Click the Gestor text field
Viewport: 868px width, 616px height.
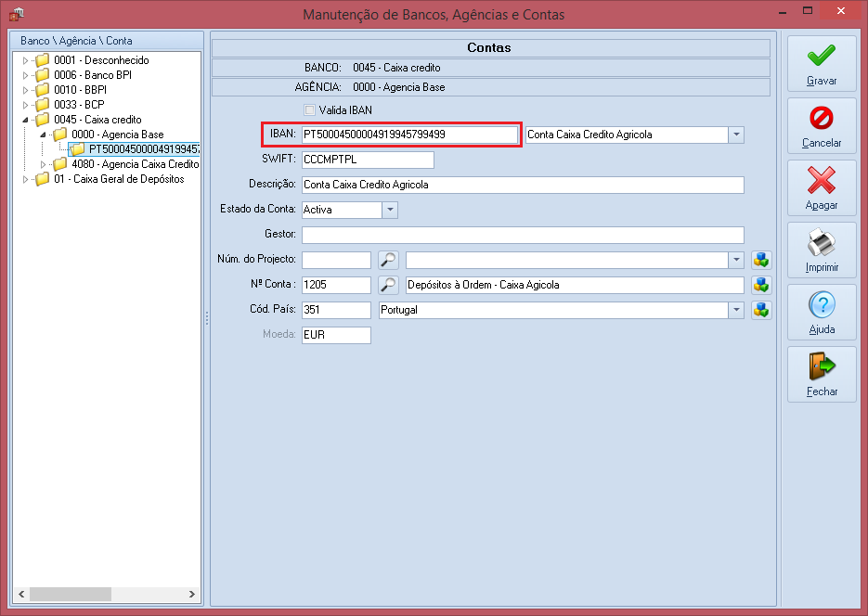[x=523, y=235]
